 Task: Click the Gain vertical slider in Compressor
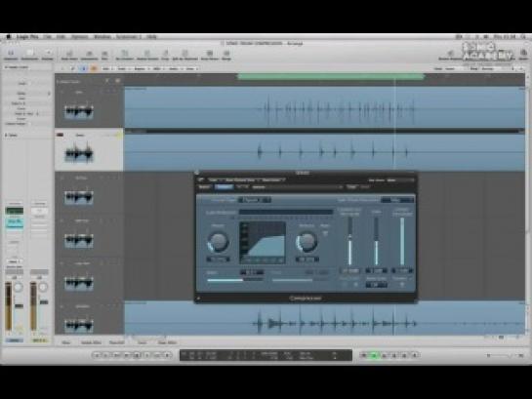[x=376, y=241]
